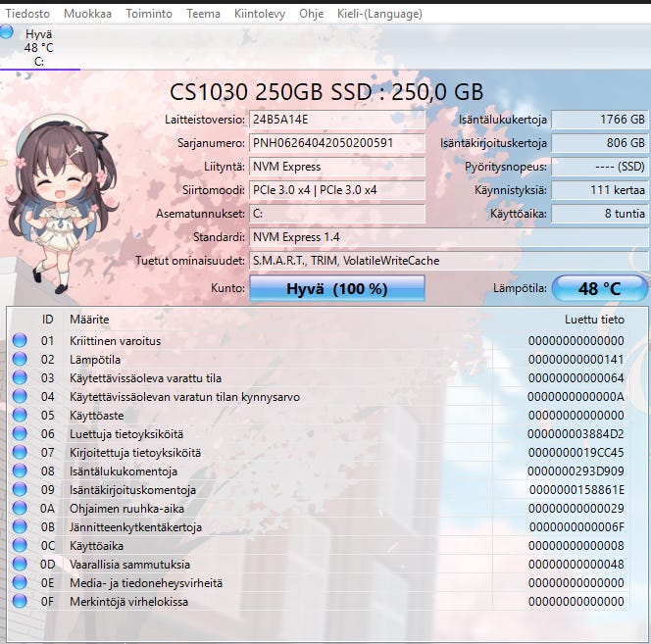Click the status orb for attribute 0C Käyttöaika
The image size is (651, 644).
[20, 546]
